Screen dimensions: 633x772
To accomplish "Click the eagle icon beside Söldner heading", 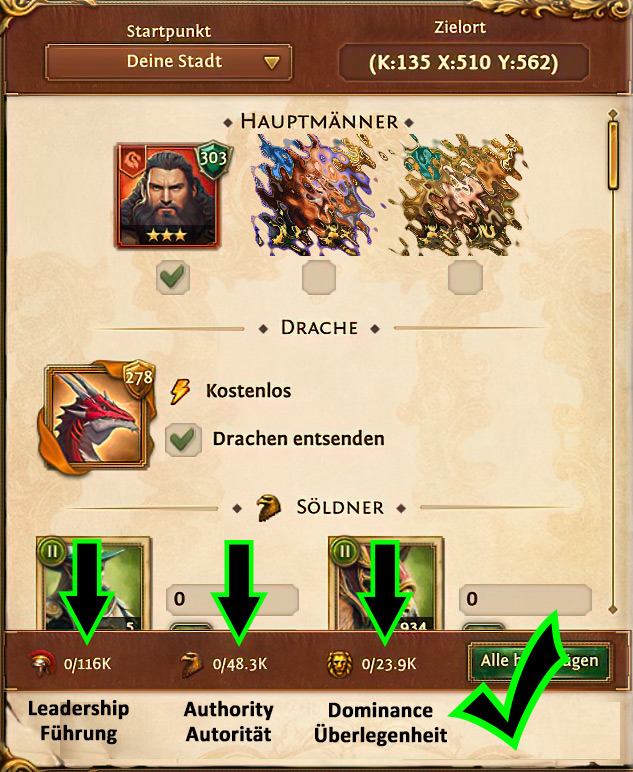I will [269, 508].
